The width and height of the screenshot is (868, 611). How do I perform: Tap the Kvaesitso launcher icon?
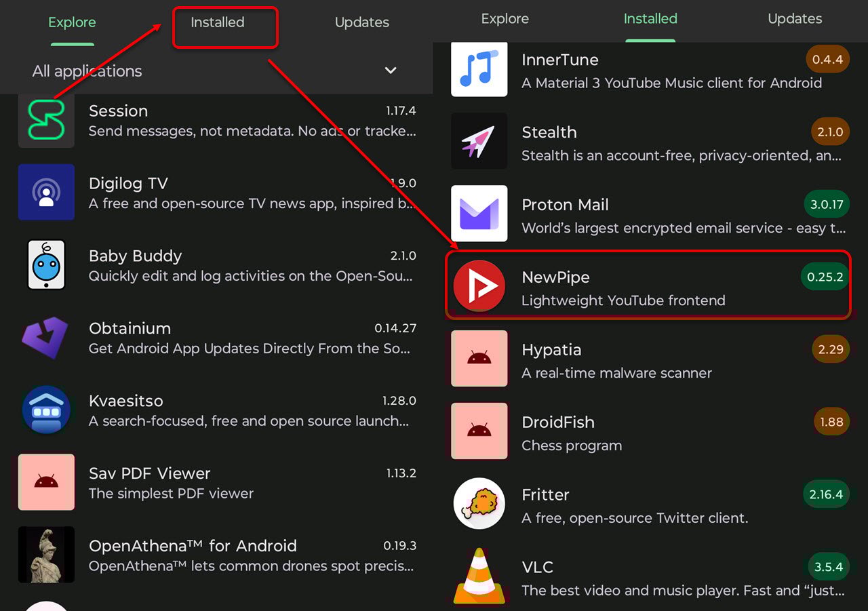(46, 410)
